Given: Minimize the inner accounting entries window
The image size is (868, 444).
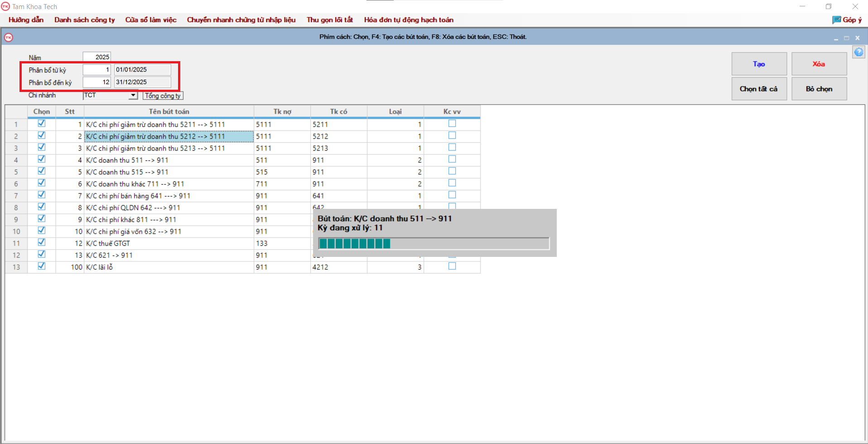Looking at the screenshot, I should [x=836, y=39].
